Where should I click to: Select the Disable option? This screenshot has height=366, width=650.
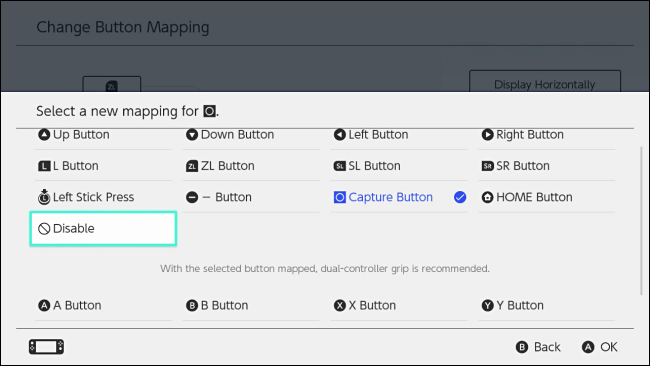(103, 229)
